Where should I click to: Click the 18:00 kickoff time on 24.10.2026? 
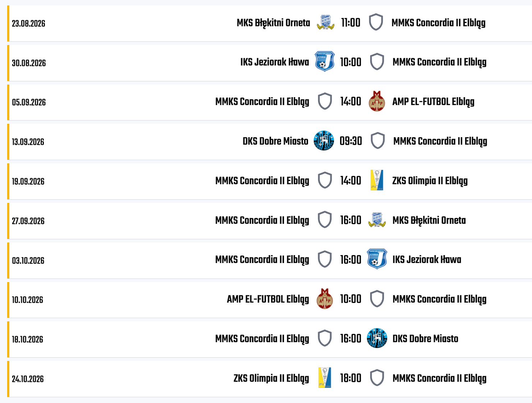click(x=350, y=378)
